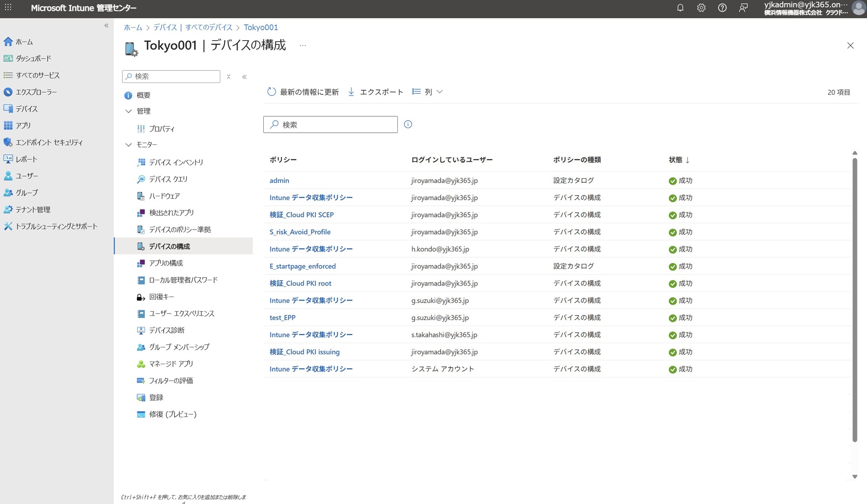This screenshot has width=867, height=504.
Task: Collapse the モニター section
Action: click(129, 145)
